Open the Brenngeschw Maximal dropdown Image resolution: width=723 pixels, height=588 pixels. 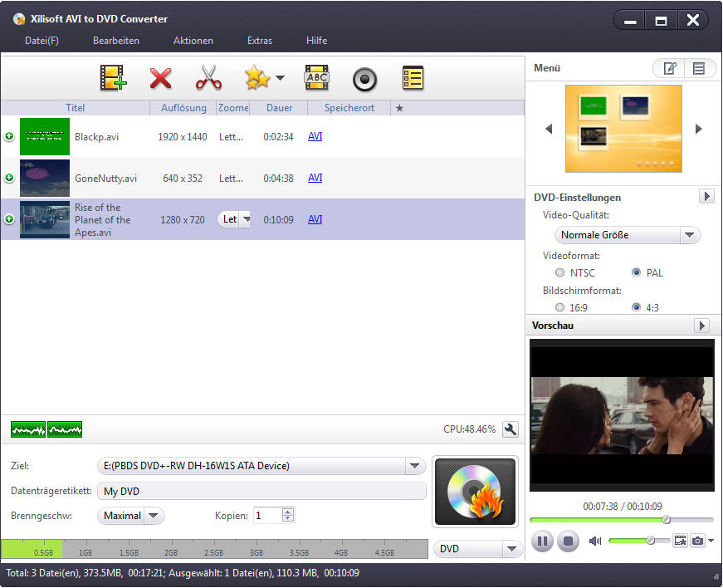click(x=131, y=516)
